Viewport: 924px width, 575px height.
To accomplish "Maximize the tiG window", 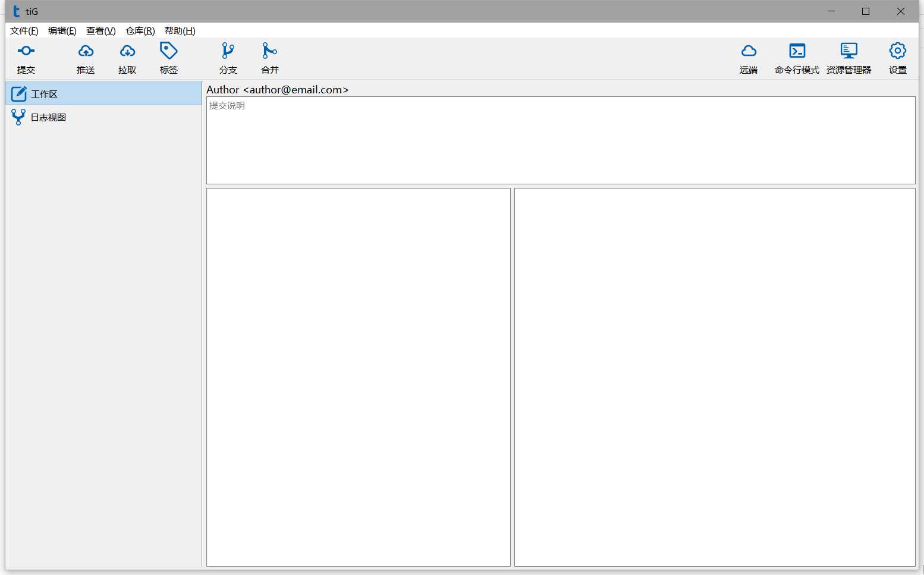I will tap(866, 11).
